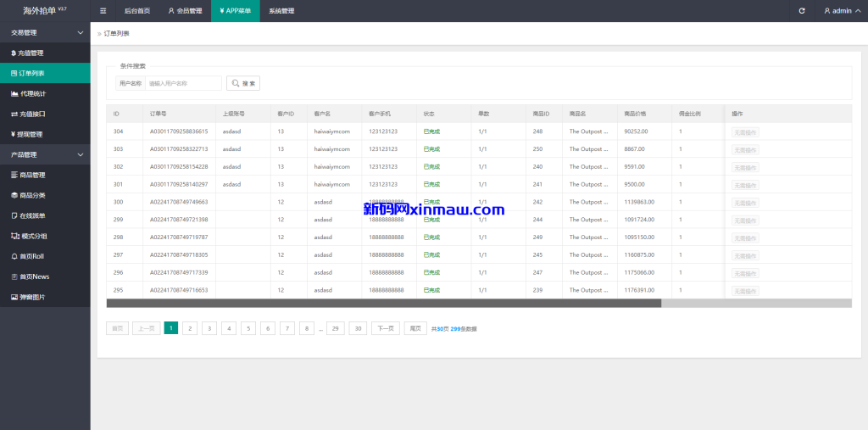Jump to page 30 in pagination
The width and height of the screenshot is (868, 430).
[358, 328]
